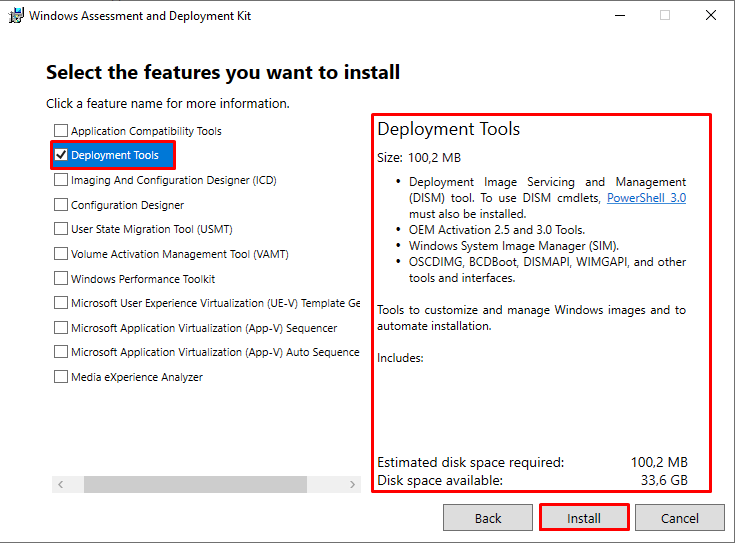This screenshot has width=735, height=544.
Task: Enable Imaging And Configuration Designer (ICD)
Action: point(61,179)
